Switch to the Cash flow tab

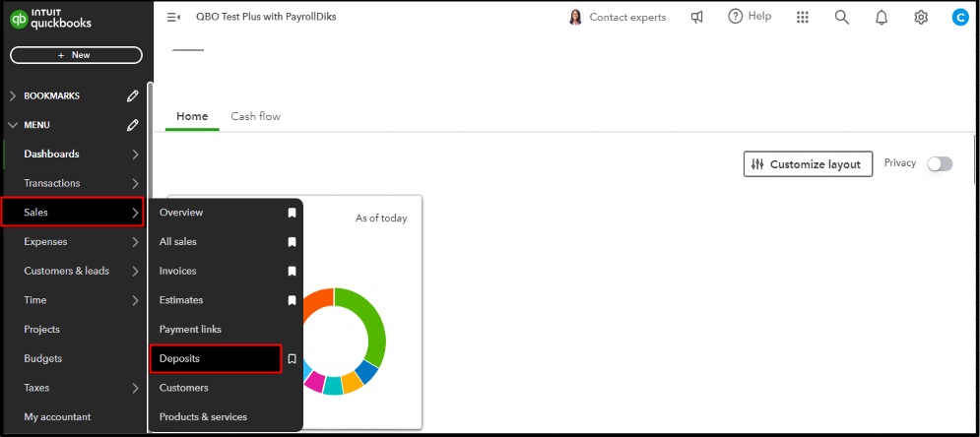(256, 117)
